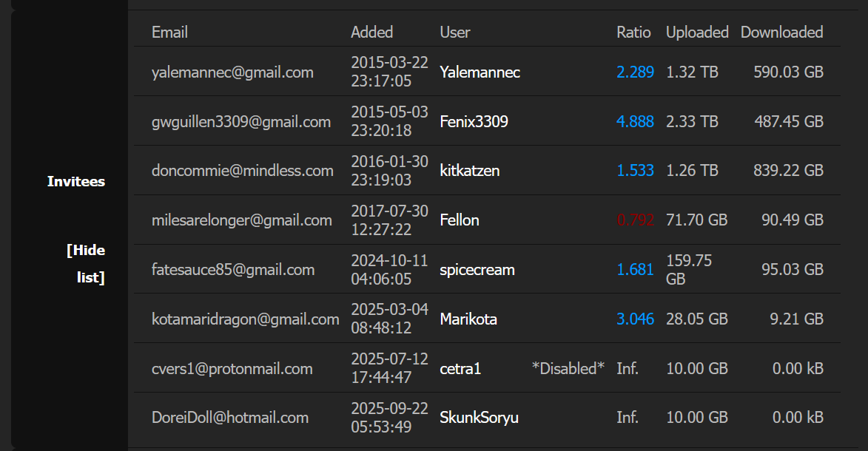Open Yalemannec user profile link

[x=480, y=72]
